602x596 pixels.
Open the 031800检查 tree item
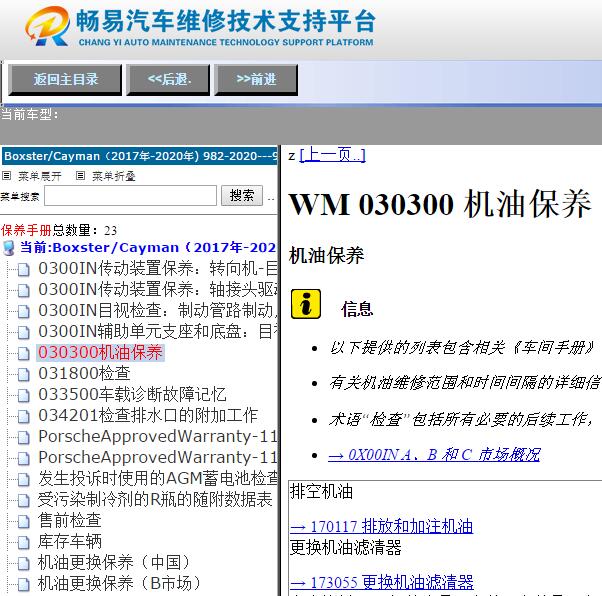coord(84,373)
